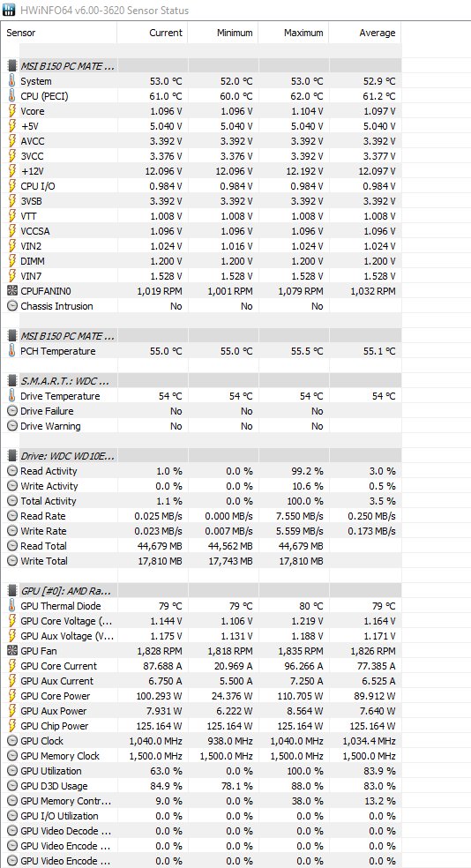471x868 pixels.
Task: Collapse the GPU [#0]: AMD Ra... group header
Action: (201, 591)
